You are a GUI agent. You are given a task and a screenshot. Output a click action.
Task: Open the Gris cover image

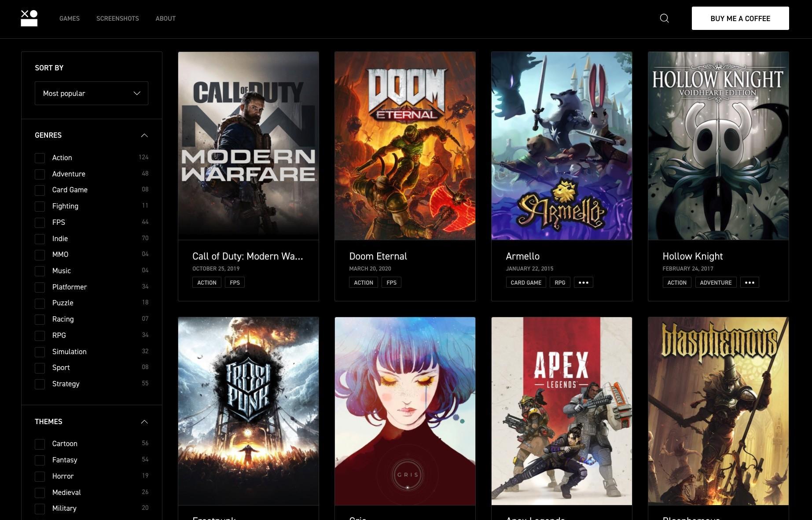pyautogui.click(x=405, y=411)
